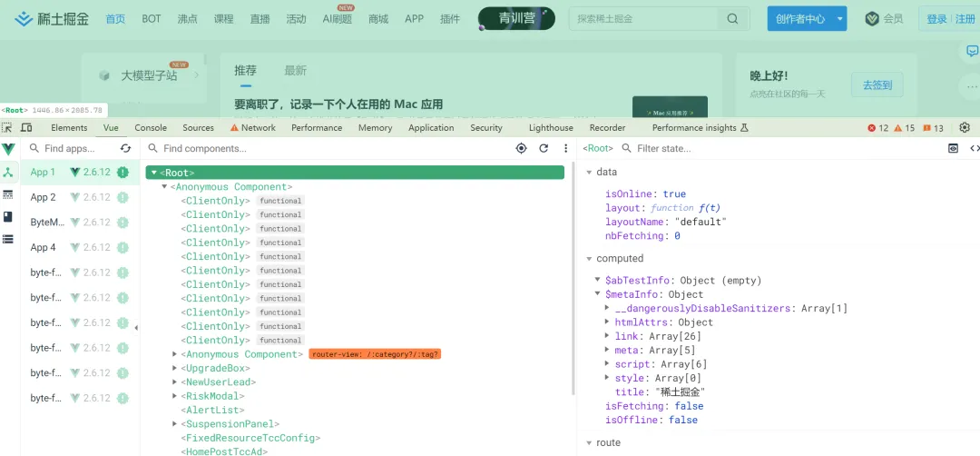
Task: Open DevTools settings gear
Action: 965,127
